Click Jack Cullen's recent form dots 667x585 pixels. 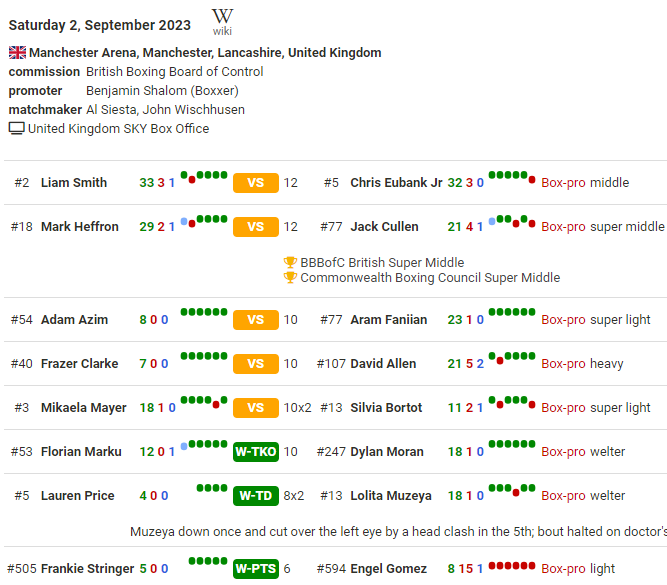512,221
